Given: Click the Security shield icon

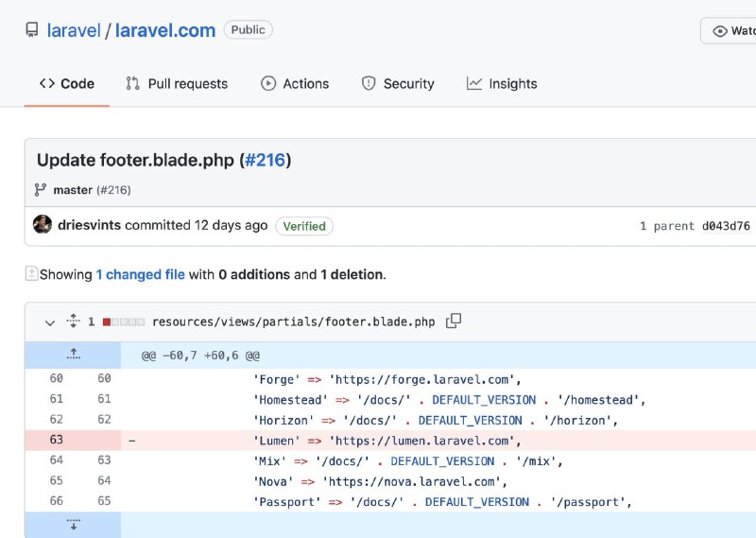Looking at the screenshot, I should (x=369, y=83).
